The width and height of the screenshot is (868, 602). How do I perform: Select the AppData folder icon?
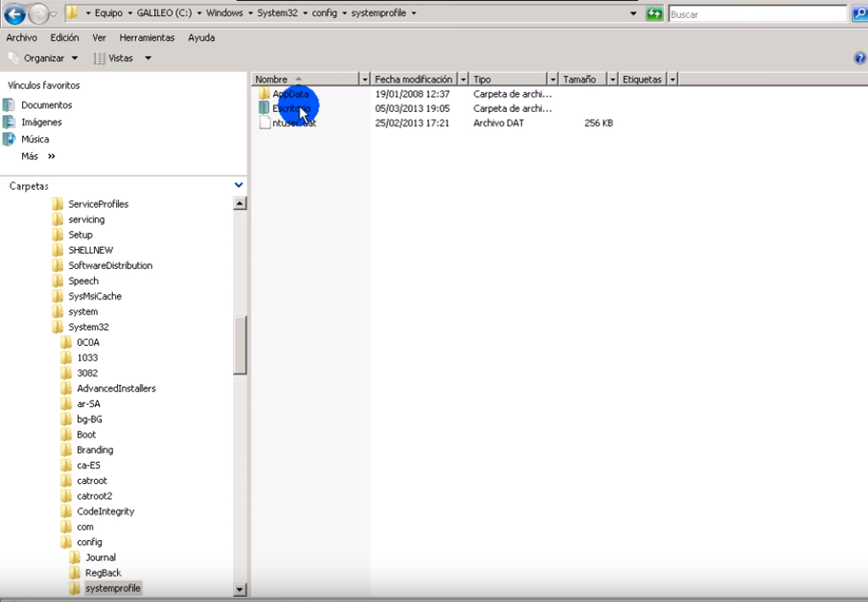pos(264,93)
